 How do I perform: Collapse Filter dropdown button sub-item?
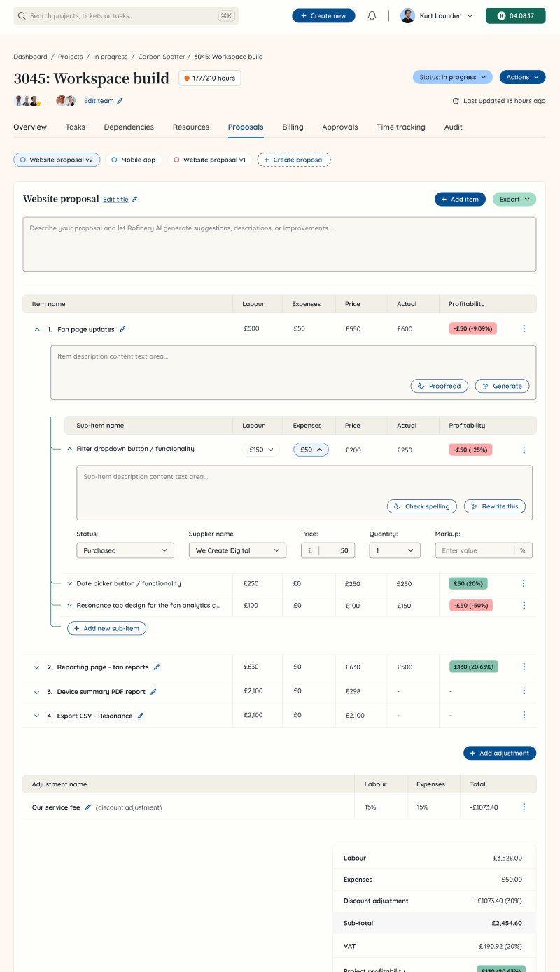click(70, 449)
